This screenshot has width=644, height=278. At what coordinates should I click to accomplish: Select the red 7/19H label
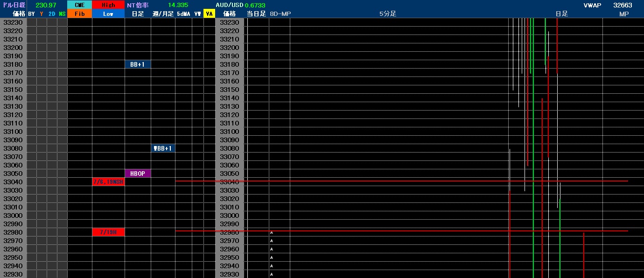click(x=108, y=232)
